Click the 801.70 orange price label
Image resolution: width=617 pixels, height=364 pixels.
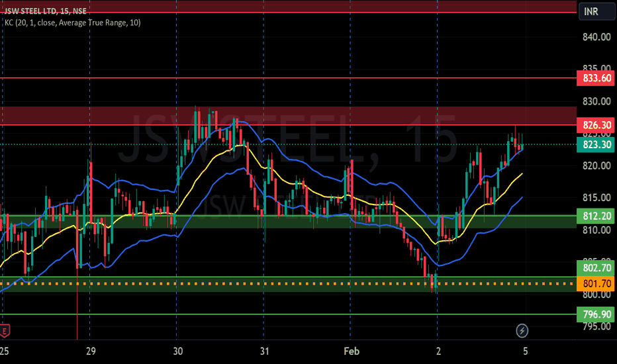[596, 284]
